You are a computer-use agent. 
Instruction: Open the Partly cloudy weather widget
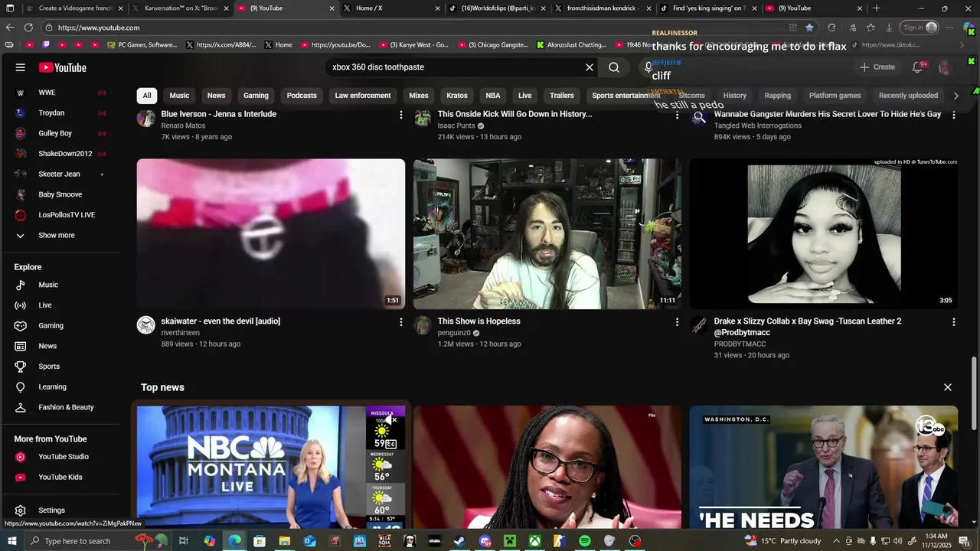pos(782,541)
